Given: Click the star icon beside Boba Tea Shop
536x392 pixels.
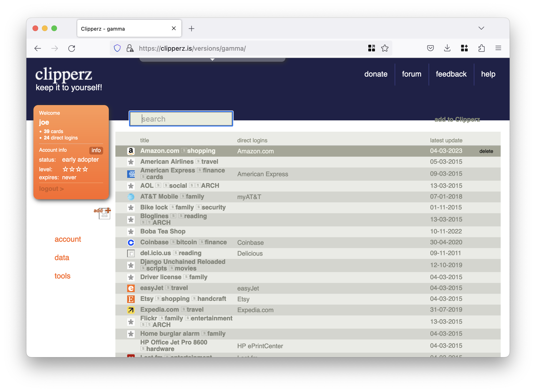Looking at the screenshot, I should click(131, 232).
